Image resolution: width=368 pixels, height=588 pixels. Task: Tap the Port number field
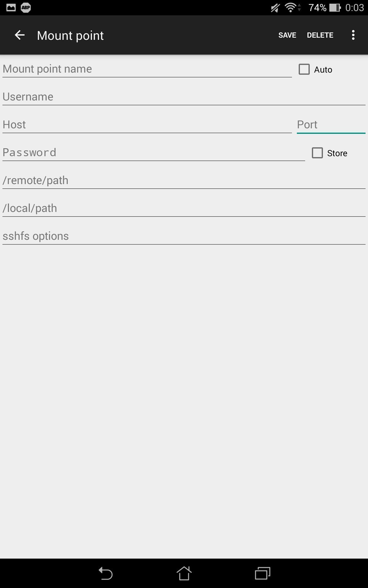pyautogui.click(x=331, y=125)
